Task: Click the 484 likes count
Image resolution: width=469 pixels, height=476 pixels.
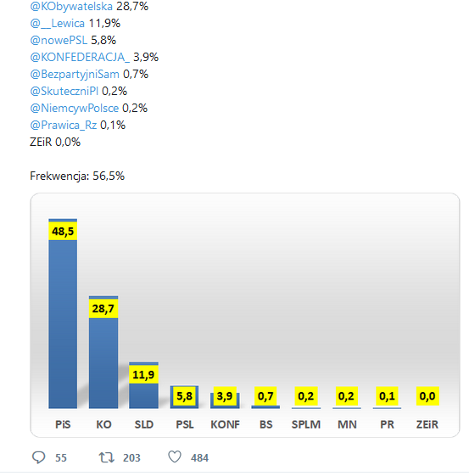Action: click(x=199, y=458)
